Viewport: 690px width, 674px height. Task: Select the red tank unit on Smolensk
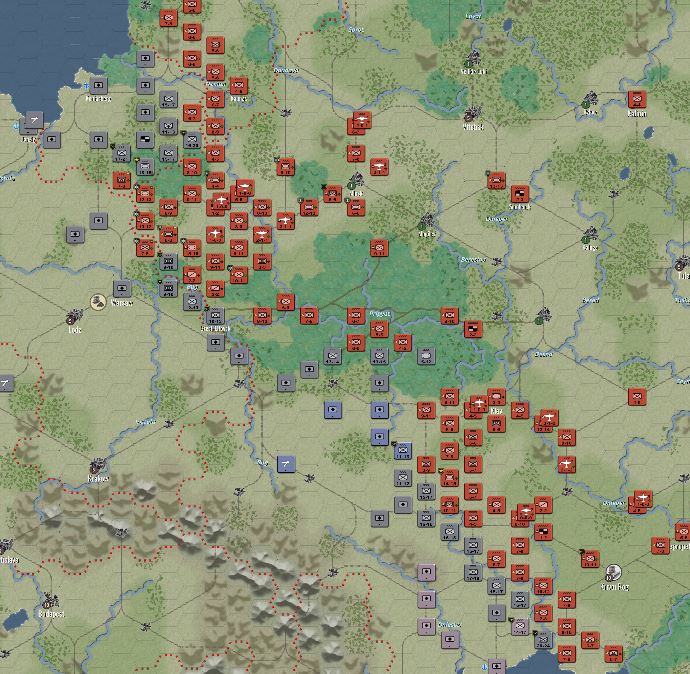click(520, 194)
